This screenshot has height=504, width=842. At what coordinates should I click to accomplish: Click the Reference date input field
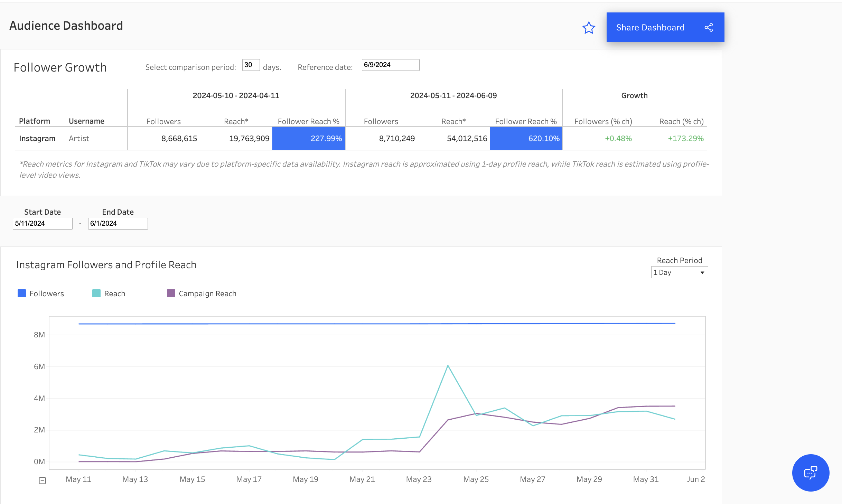click(390, 65)
